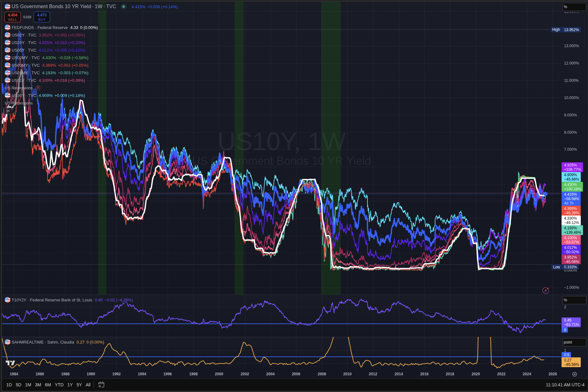Click the flag icon beside US02MY
Image resolution: width=588 pixels, height=392 pixels.
(x=8, y=58)
